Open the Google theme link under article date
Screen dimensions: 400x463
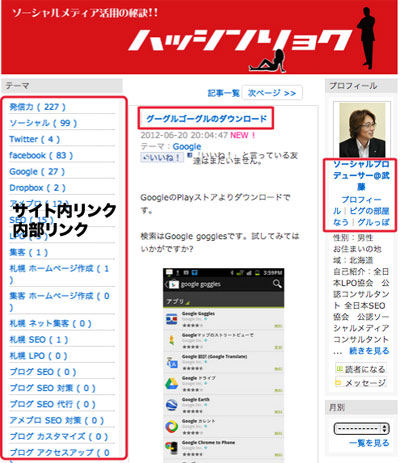pos(187,146)
